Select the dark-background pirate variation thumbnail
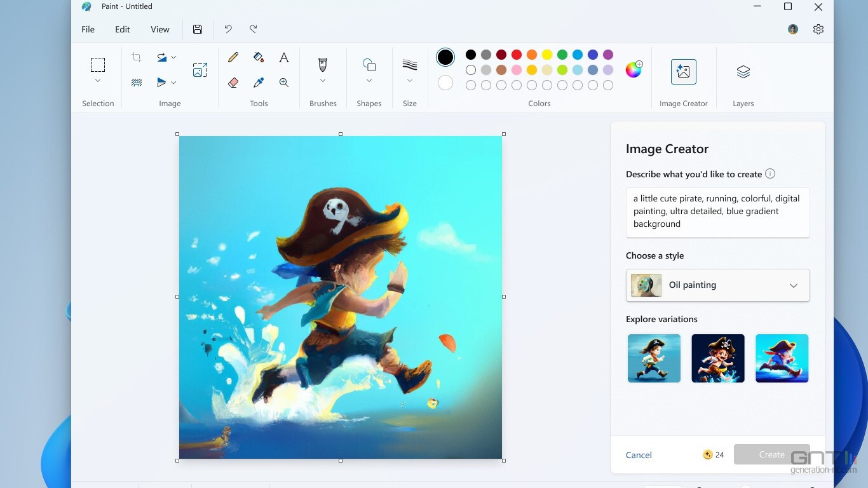The image size is (868, 488). click(x=717, y=358)
